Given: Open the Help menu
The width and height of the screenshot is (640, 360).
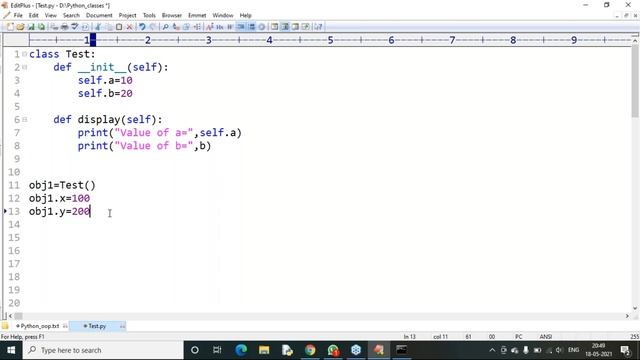Looking at the screenshot, I should (245, 15).
